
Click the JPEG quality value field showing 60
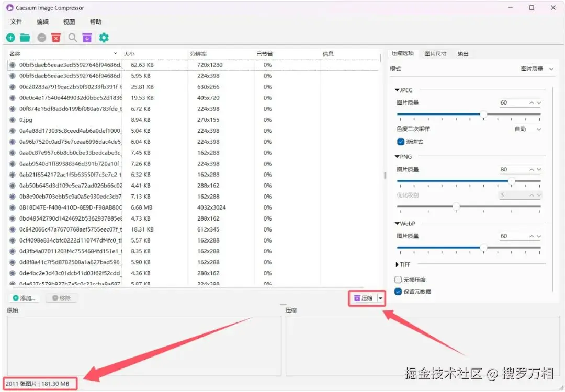[x=513, y=103]
